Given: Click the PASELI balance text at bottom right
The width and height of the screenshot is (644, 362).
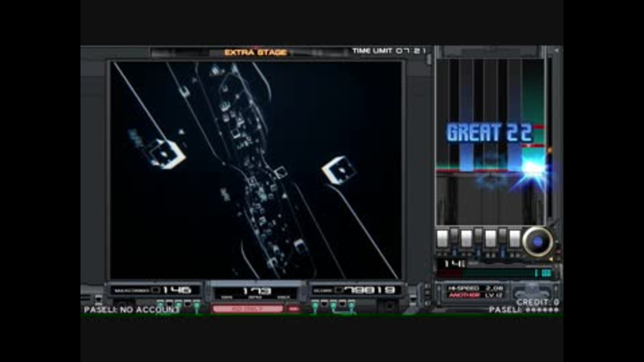Looking at the screenshot, I should 524,310.
